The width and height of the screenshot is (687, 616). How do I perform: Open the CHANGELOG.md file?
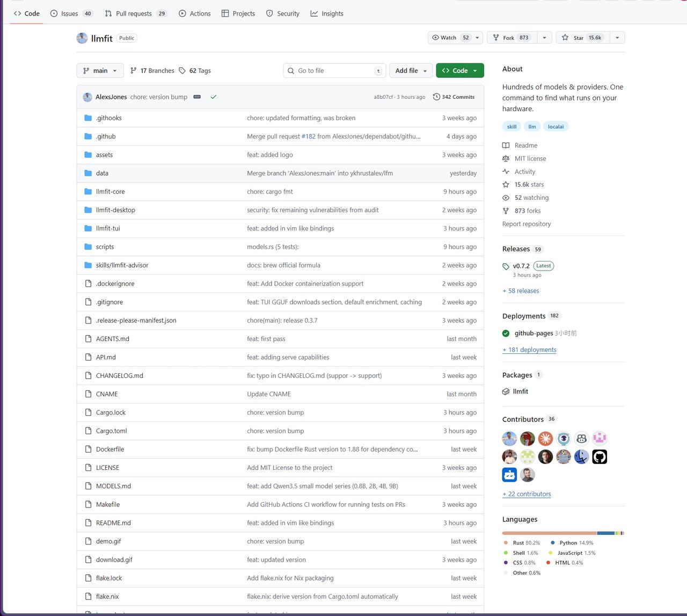tap(120, 376)
